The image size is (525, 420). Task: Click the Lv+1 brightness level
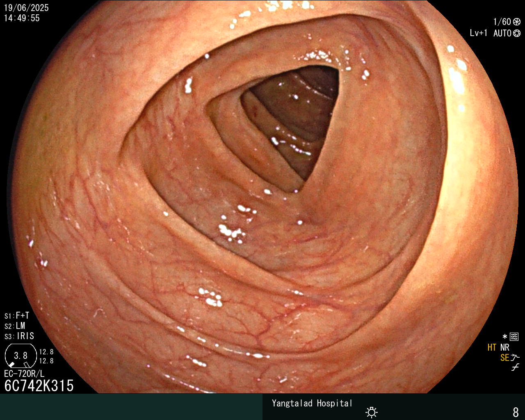[479, 33]
